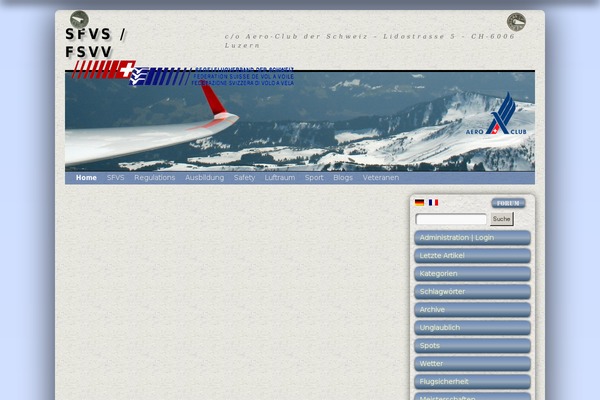600x400 pixels.
Task: Open the Home menu item
Action: tap(86, 178)
